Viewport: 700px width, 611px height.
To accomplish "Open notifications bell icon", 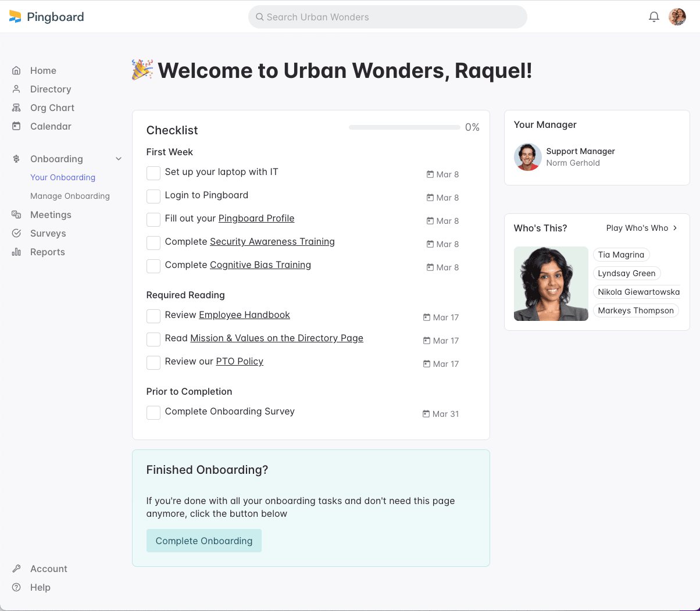I will click(x=654, y=17).
